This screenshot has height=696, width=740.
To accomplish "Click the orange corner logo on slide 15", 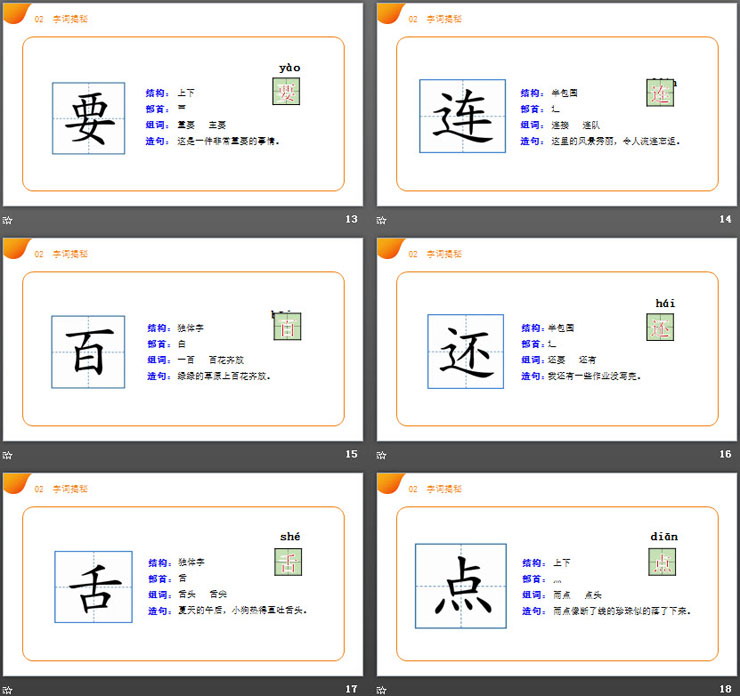I will tap(15, 247).
